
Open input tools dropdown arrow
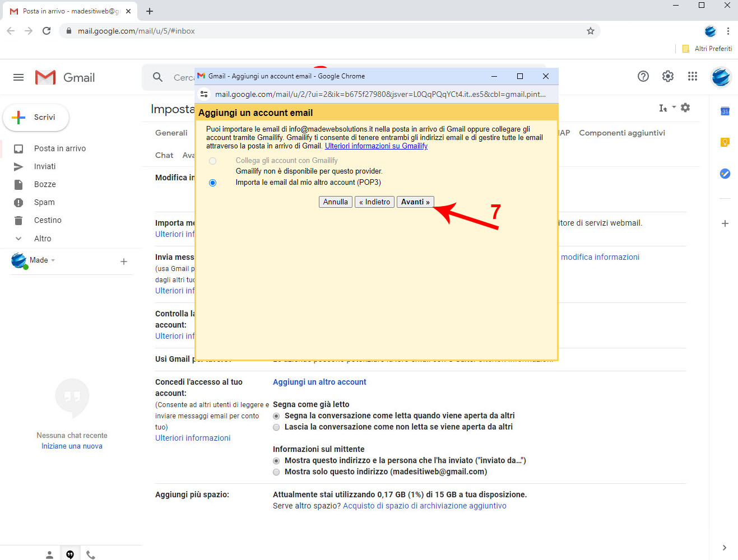[674, 107]
